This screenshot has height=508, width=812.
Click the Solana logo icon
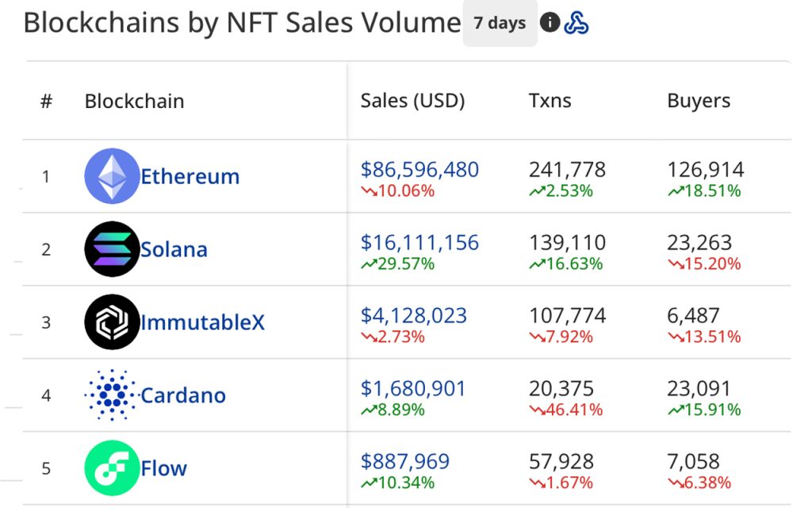point(112,248)
